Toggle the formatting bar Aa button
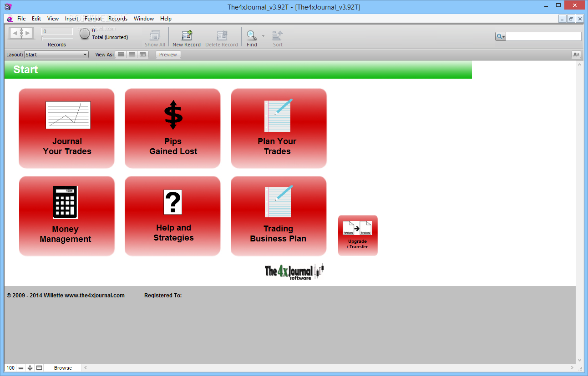Image resolution: width=588 pixels, height=376 pixels. [576, 55]
